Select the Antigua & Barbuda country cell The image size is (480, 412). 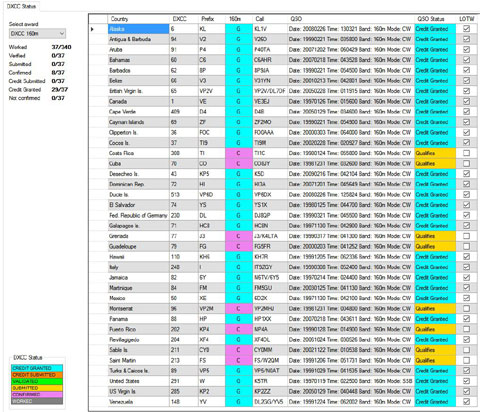click(139, 39)
